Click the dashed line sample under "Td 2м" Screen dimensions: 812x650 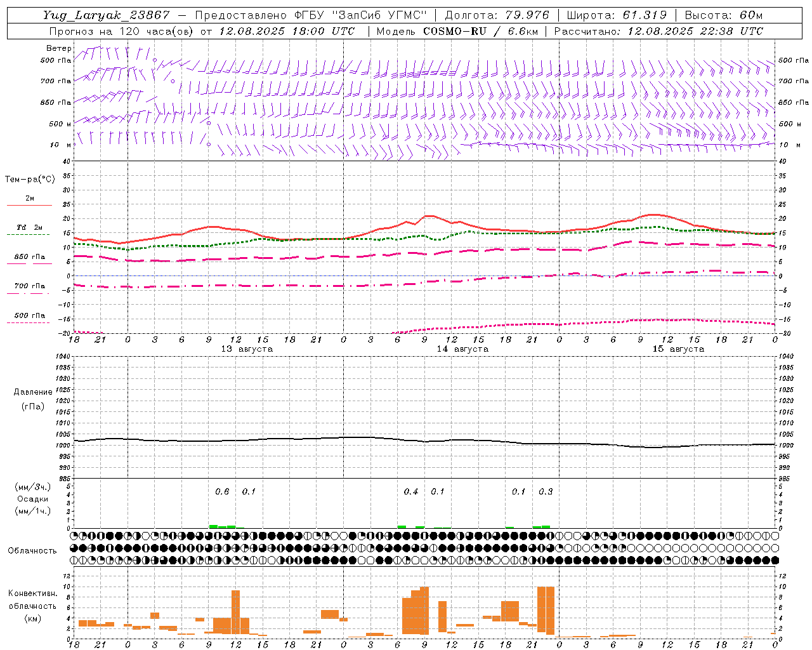pyautogui.click(x=28, y=235)
